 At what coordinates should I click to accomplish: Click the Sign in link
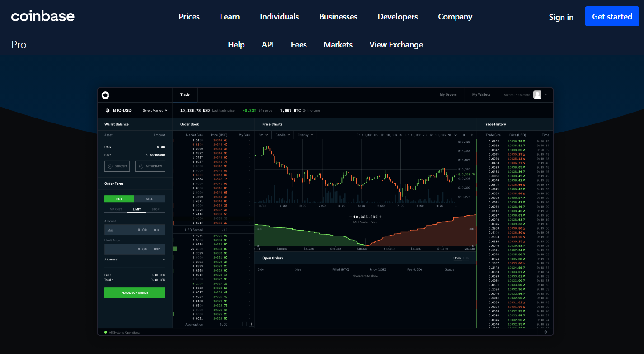(561, 17)
